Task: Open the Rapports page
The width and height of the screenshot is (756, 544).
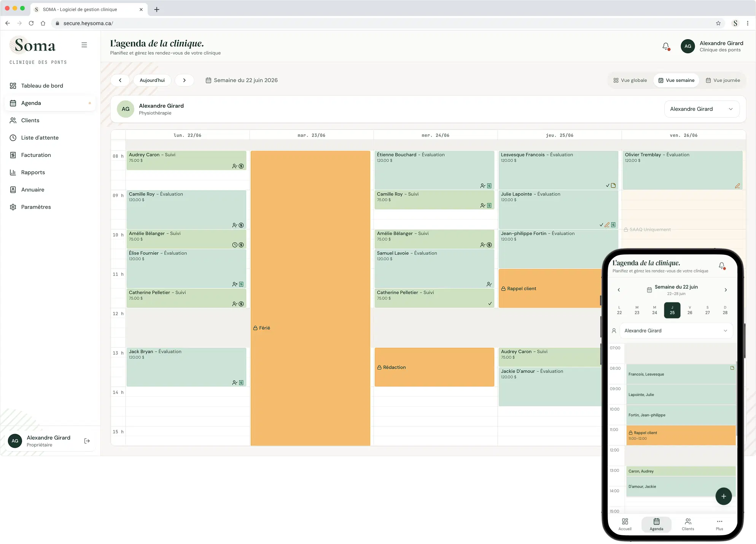Action: click(49, 172)
